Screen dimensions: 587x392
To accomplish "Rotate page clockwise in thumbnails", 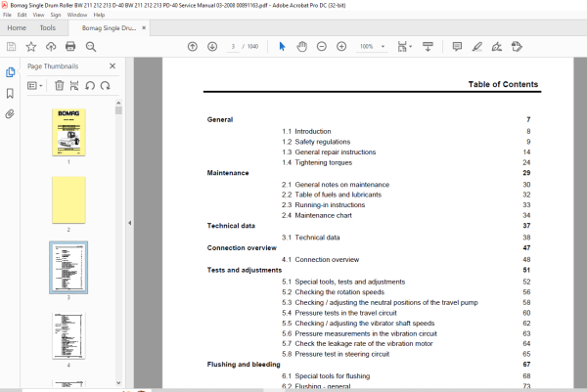I will (x=106, y=86).
